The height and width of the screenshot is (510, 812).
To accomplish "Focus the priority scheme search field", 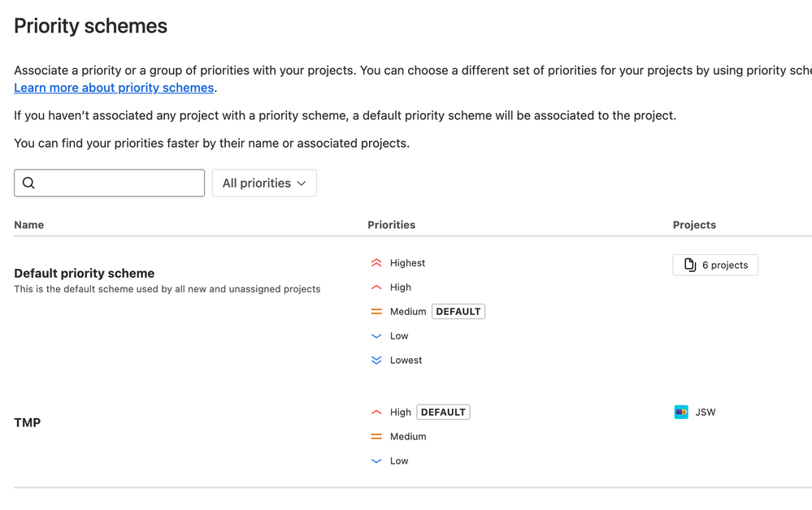I will point(109,183).
